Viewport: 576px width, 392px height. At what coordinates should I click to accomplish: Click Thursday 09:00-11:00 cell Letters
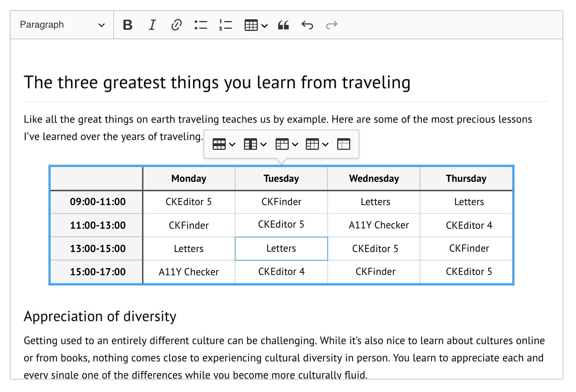click(x=466, y=202)
